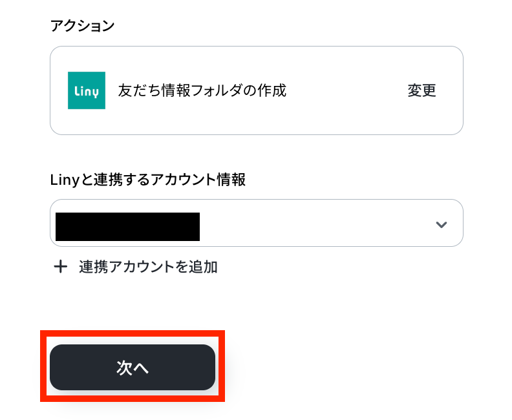Click the down chevron in account field

tap(442, 224)
